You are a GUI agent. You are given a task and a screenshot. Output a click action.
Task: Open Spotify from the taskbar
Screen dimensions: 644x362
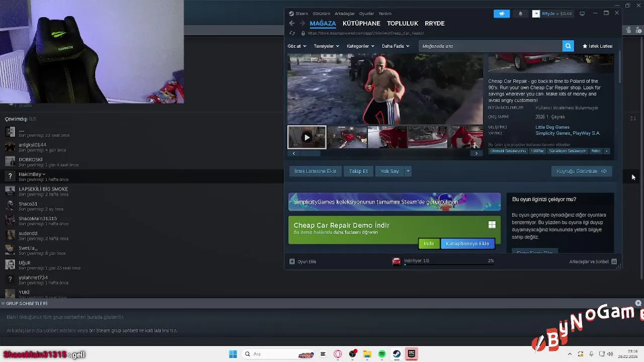pos(382,354)
